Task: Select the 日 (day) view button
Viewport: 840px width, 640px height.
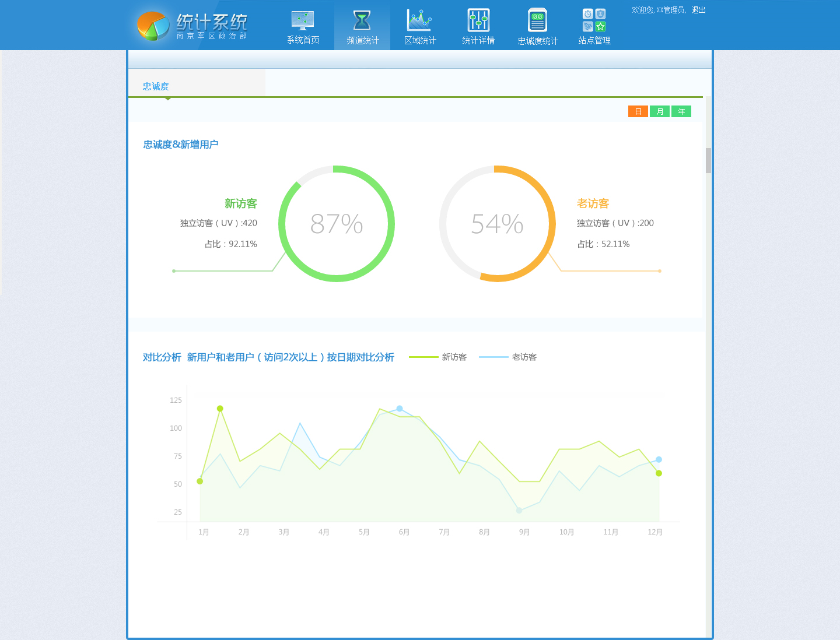Action: 638,111
